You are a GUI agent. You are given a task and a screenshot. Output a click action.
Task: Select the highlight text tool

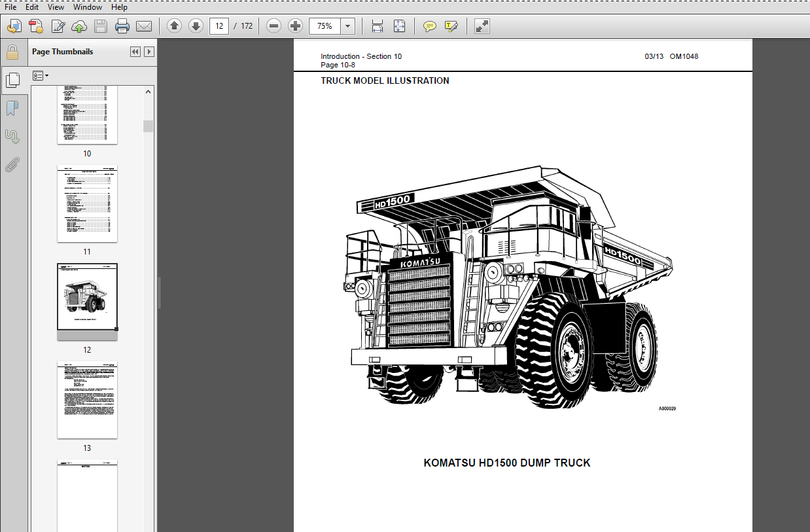point(451,26)
